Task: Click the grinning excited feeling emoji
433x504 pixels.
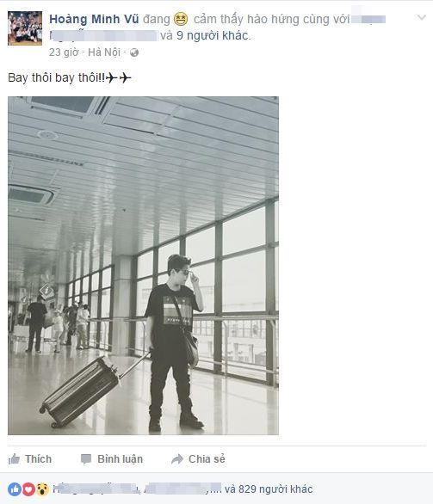Action: 181,19
